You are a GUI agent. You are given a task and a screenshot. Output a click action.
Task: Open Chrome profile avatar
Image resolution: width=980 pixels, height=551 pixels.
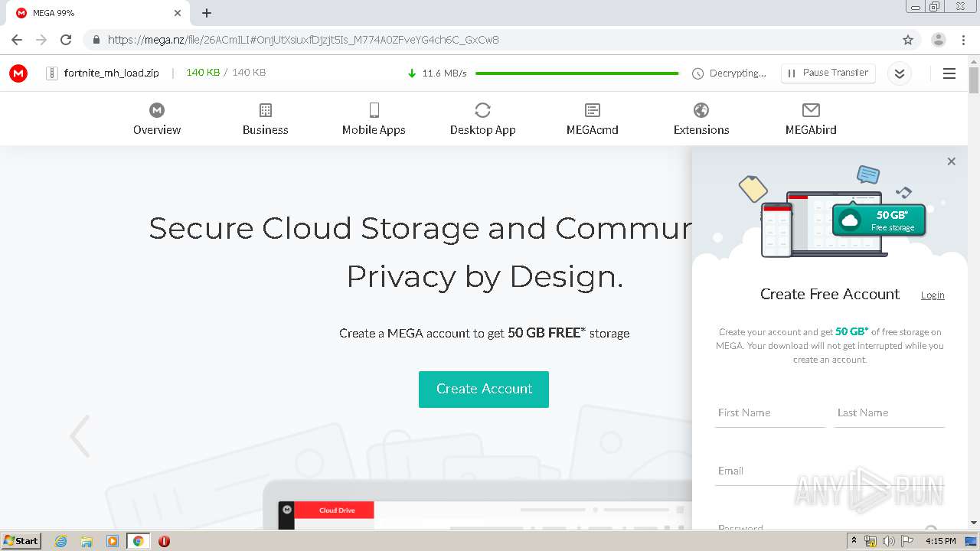[x=939, y=40]
